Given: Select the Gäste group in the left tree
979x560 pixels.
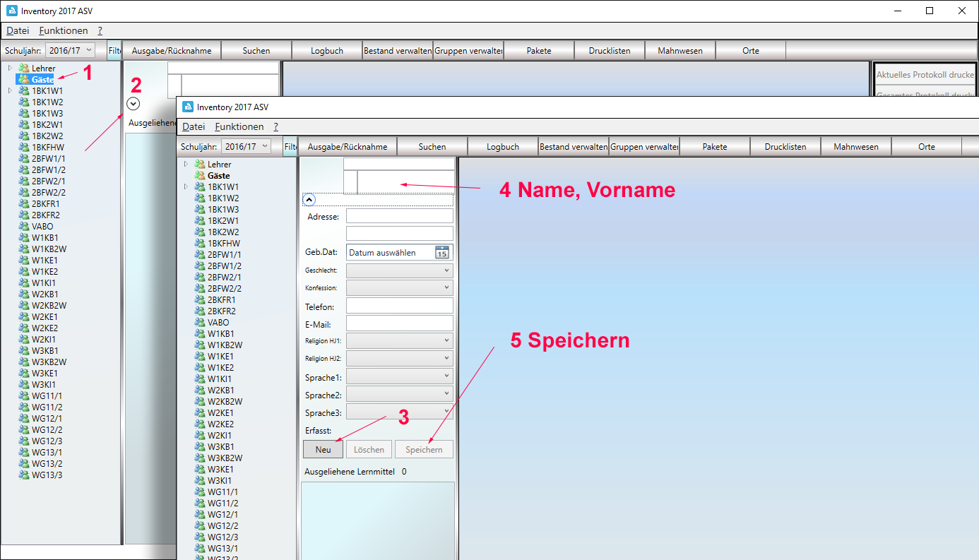Looking at the screenshot, I should click(42, 80).
